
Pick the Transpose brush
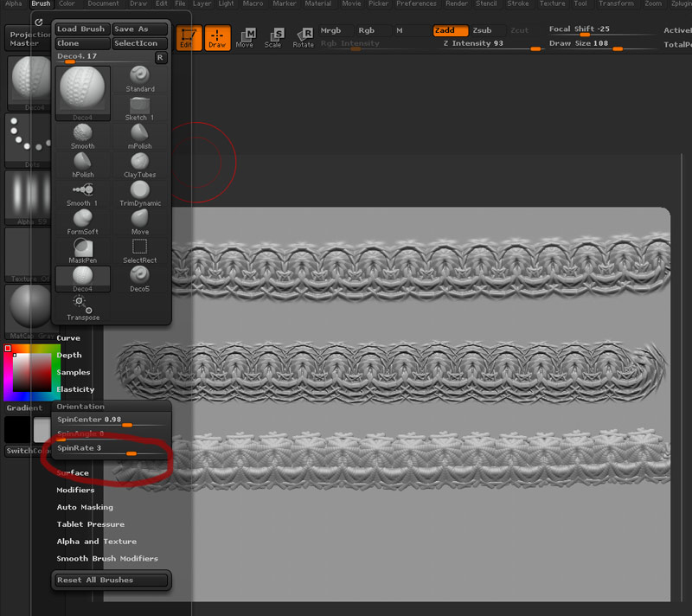point(82,308)
